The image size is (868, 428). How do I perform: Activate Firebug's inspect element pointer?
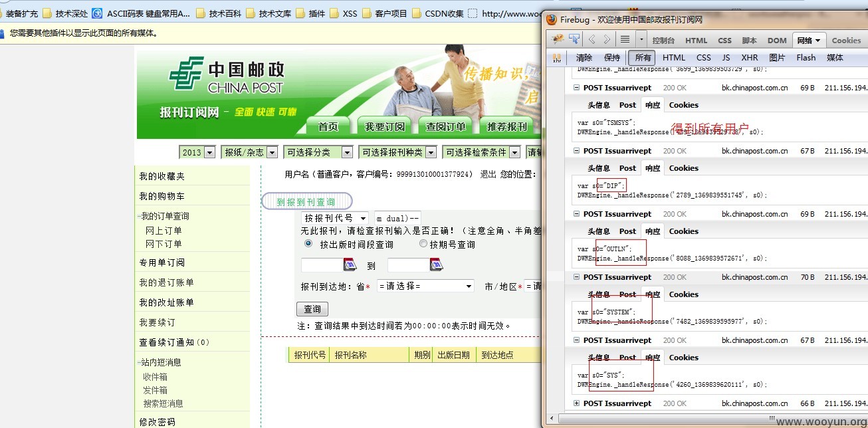click(574, 40)
